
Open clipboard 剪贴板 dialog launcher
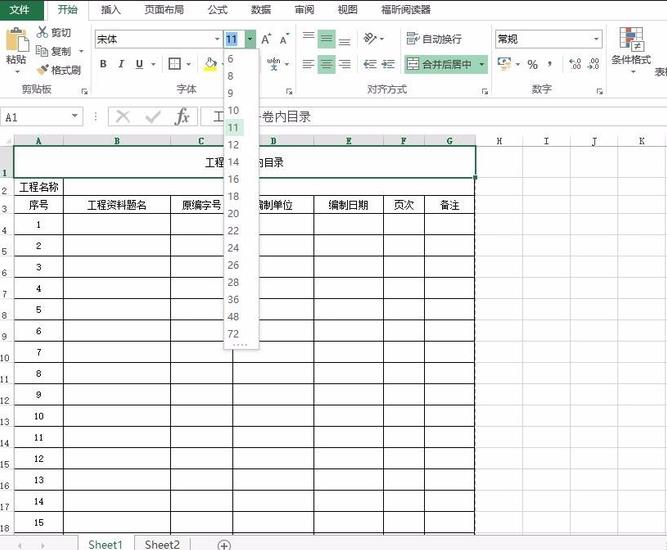tap(84, 91)
